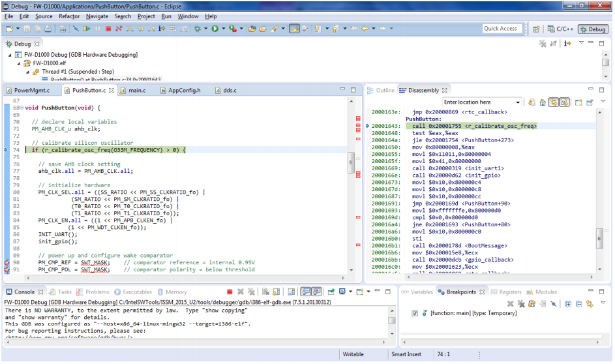
Task: Open Debug launch dropdown arrow in toolbar
Action: point(206,29)
